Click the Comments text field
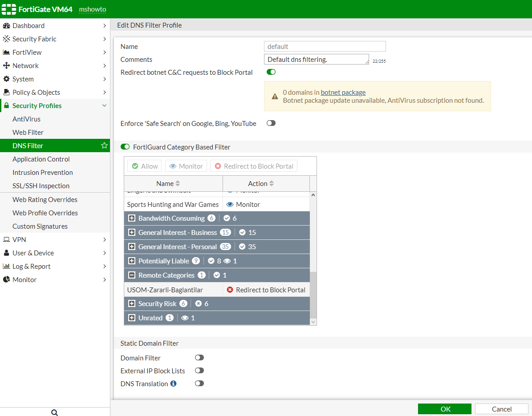The width and height of the screenshot is (532, 416). click(x=316, y=59)
